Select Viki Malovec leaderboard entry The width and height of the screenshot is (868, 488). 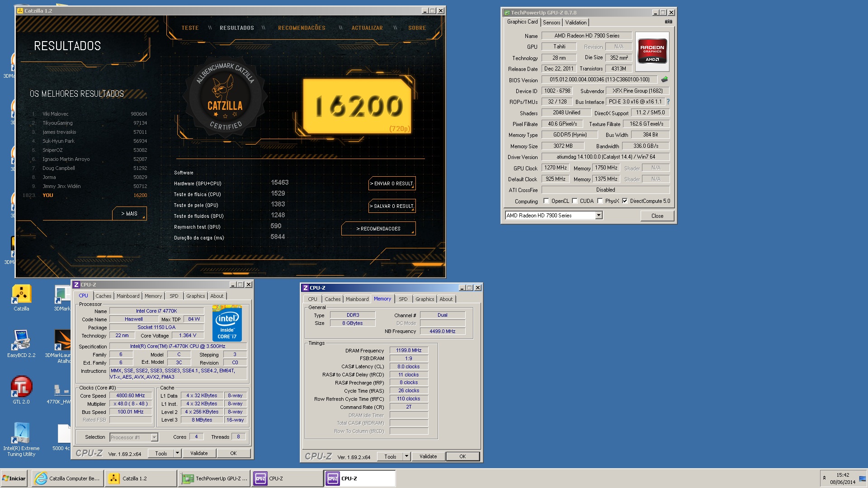pyautogui.click(x=89, y=114)
